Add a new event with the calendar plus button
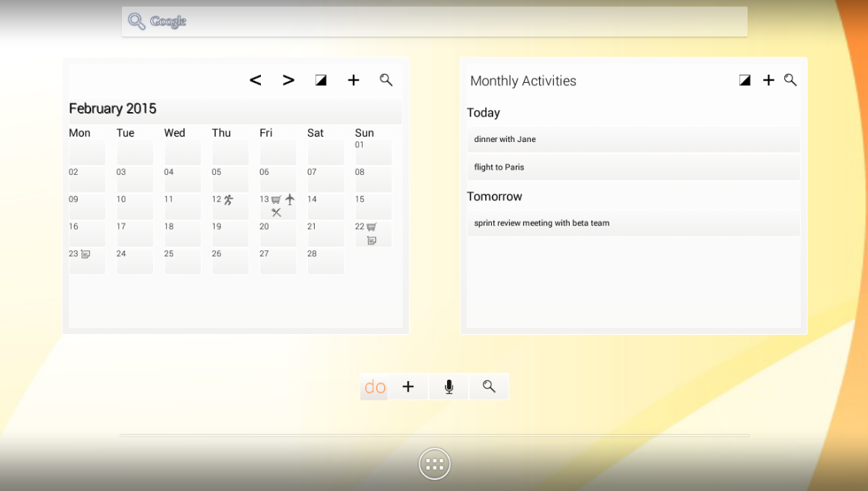 (x=354, y=79)
